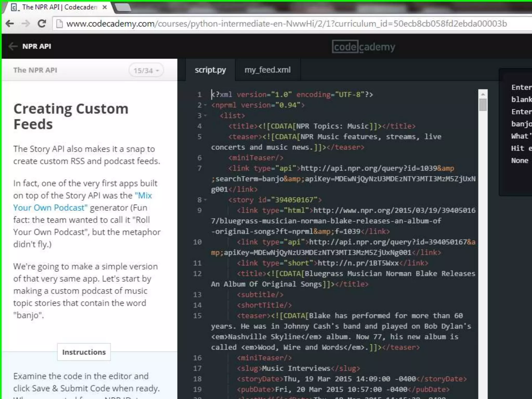Click the Codecademy logo
Screen dimensions: 532x399
click(363, 47)
